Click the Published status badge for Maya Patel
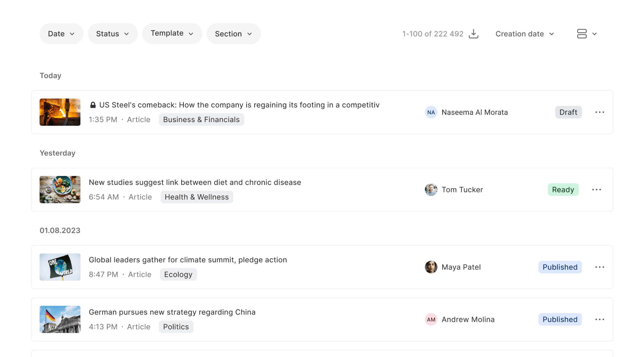Viewport: 644px width, 357px height. click(x=560, y=267)
